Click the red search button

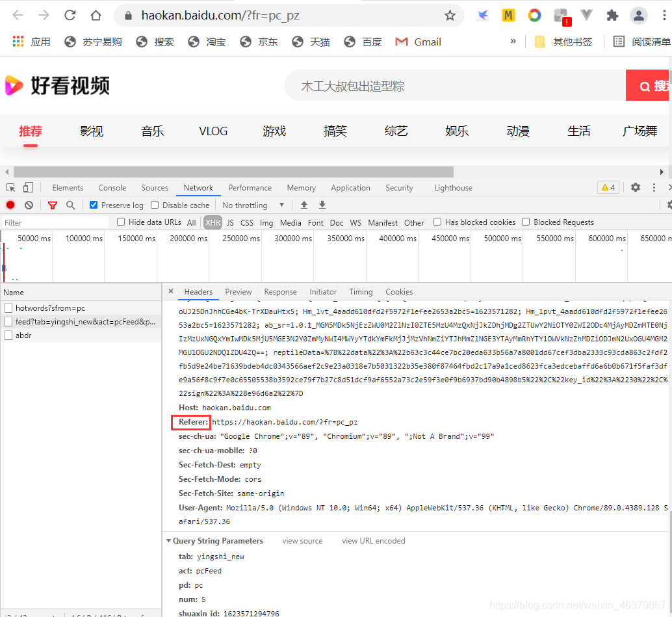pos(647,85)
